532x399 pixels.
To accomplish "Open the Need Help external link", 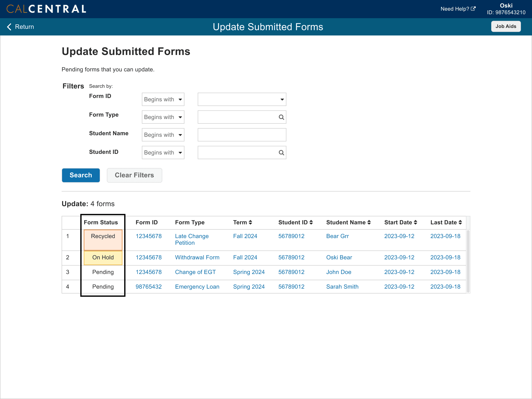I will tap(458, 9).
